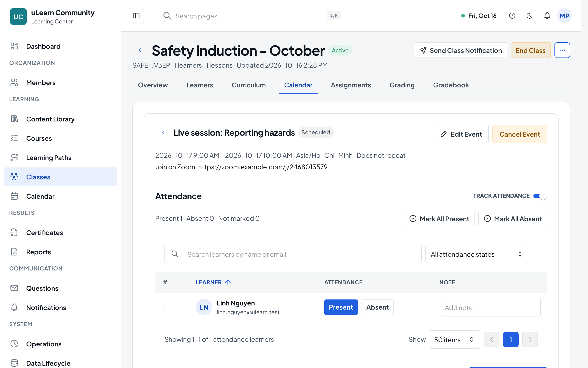Switch to the Gradebook tab
The width and height of the screenshot is (588, 368).
[x=451, y=85]
